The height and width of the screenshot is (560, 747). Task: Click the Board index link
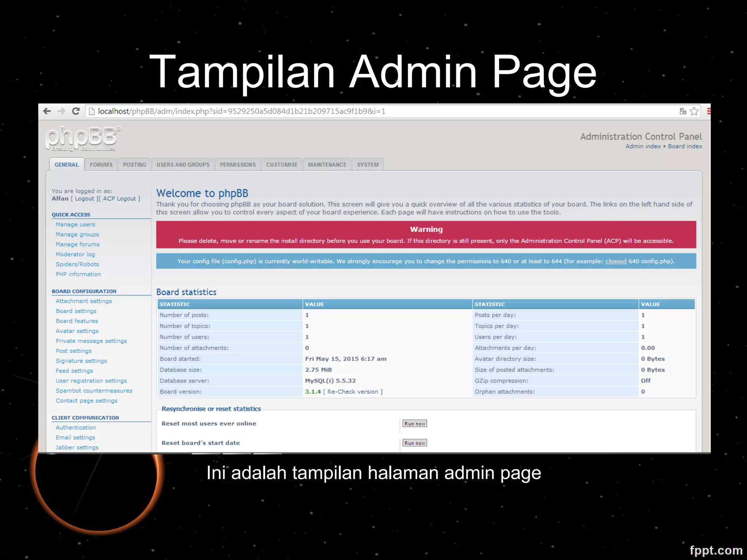[x=685, y=146]
